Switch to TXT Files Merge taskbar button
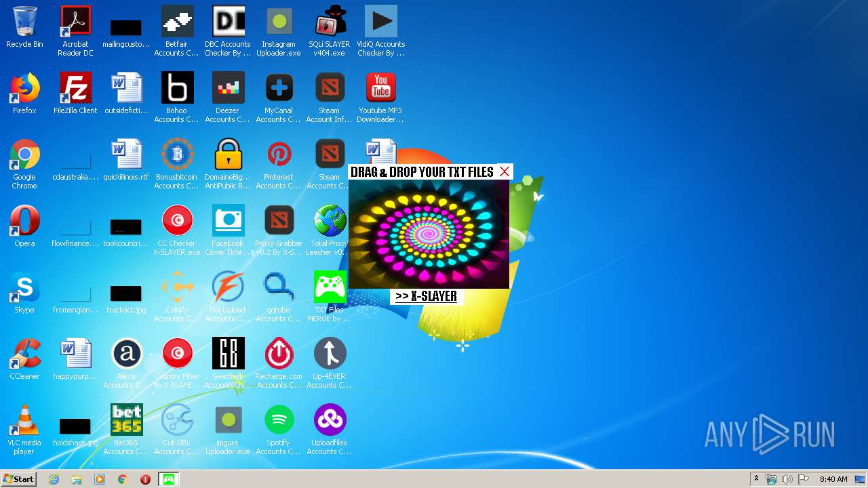The height and width of the screenshot is (488, 868). [x=168, y=479]
